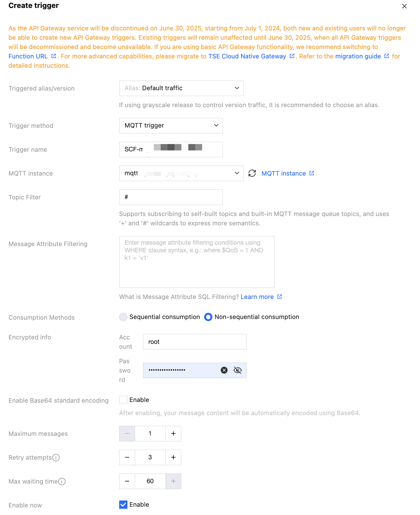Image resolution: width=420 pixels, height=515 pixels.
Task: Decrease Retry attempts with the minus button
Action: point(127,457)
